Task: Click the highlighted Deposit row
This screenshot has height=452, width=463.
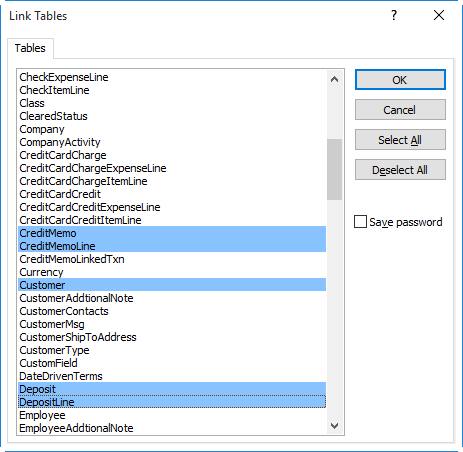Action: 172,389
